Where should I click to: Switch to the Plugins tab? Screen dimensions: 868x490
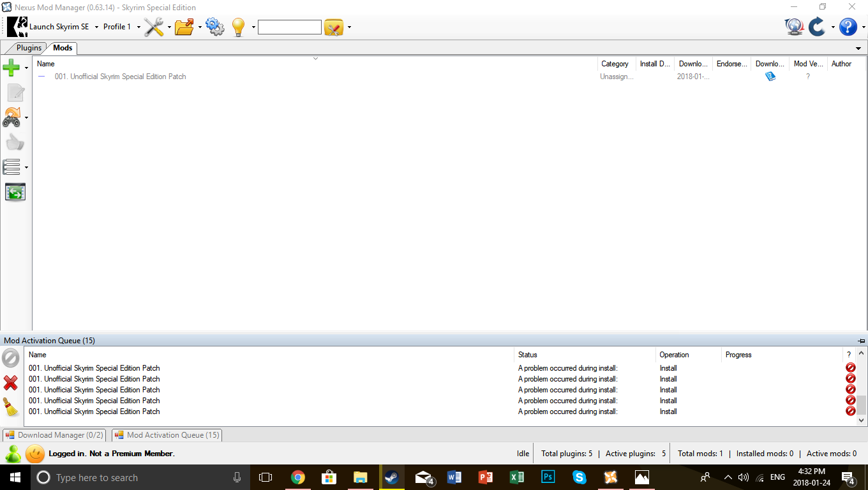29,48
